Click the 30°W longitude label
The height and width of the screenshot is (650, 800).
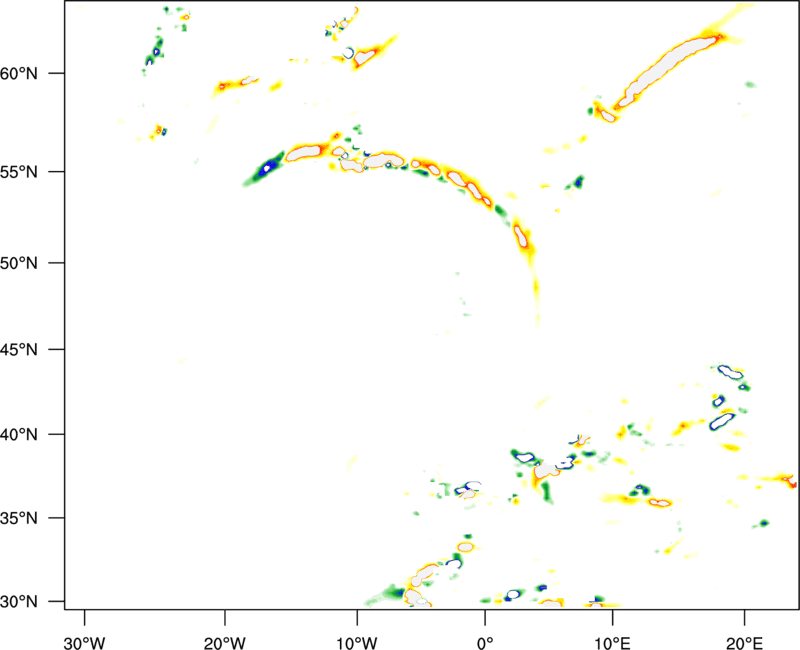[84, 643]
